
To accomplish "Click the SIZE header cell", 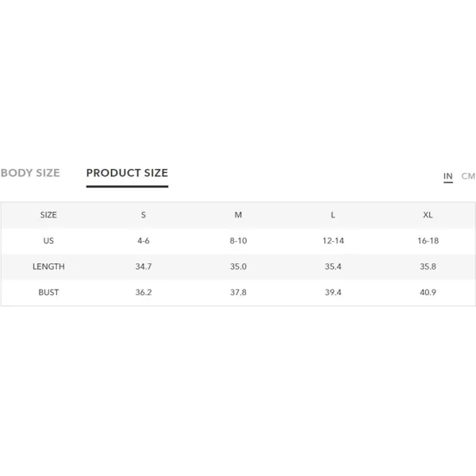I will pyautogui.click(x=48, y=215).
